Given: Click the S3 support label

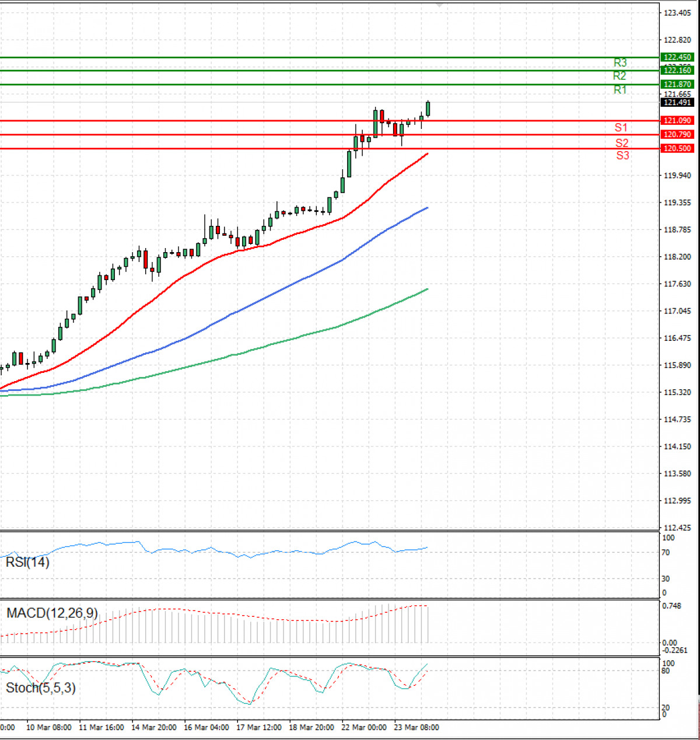Looking at the screenshot, I should pos(622,155).
